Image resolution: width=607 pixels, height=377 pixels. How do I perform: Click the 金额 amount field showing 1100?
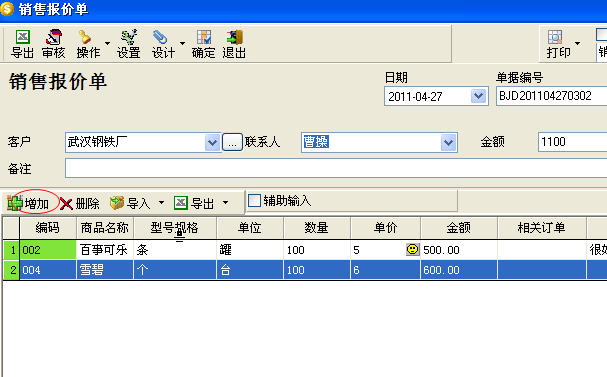tap(572, 142)
